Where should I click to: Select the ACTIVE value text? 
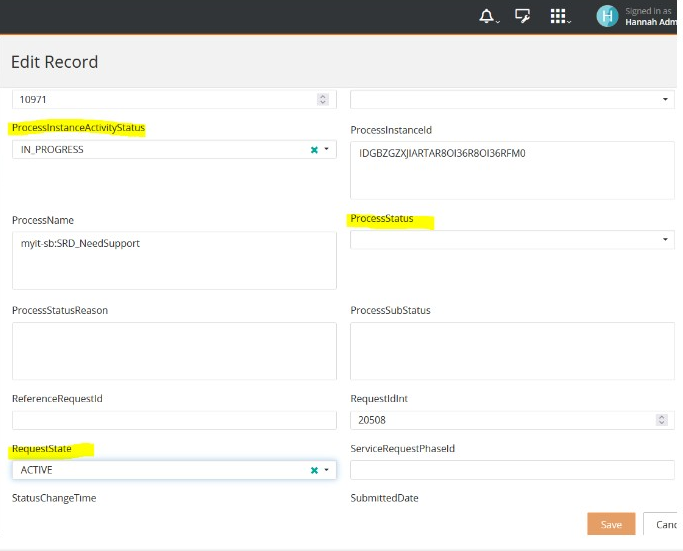[x=37, y=470]
